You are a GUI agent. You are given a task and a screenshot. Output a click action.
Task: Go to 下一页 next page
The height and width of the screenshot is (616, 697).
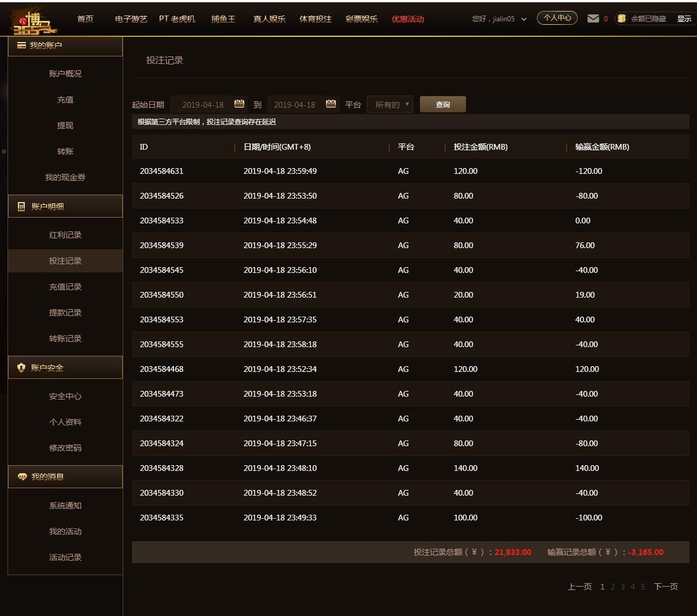coord(666,587)
